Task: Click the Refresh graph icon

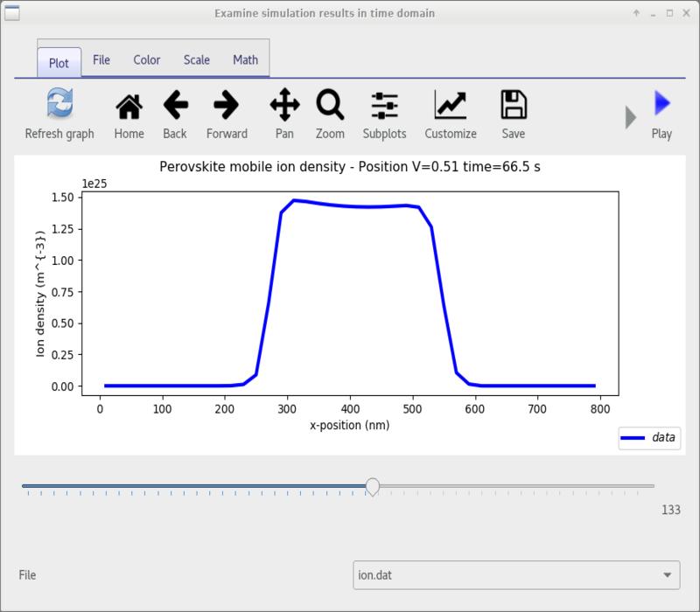Action: [x=59, y=103]
